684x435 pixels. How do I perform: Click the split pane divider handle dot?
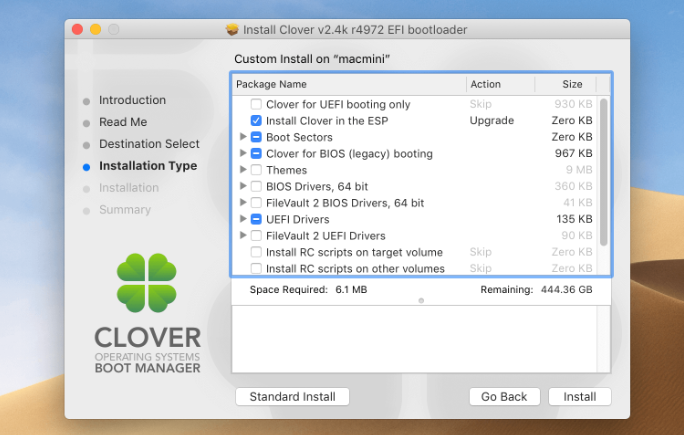point(421,301)
